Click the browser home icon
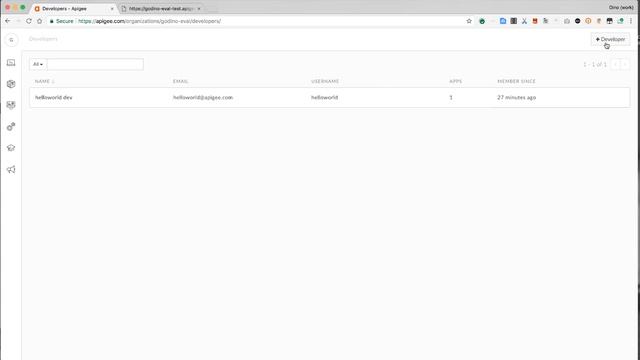The width and height of the screenshot is (640, 360). [39, 21]
